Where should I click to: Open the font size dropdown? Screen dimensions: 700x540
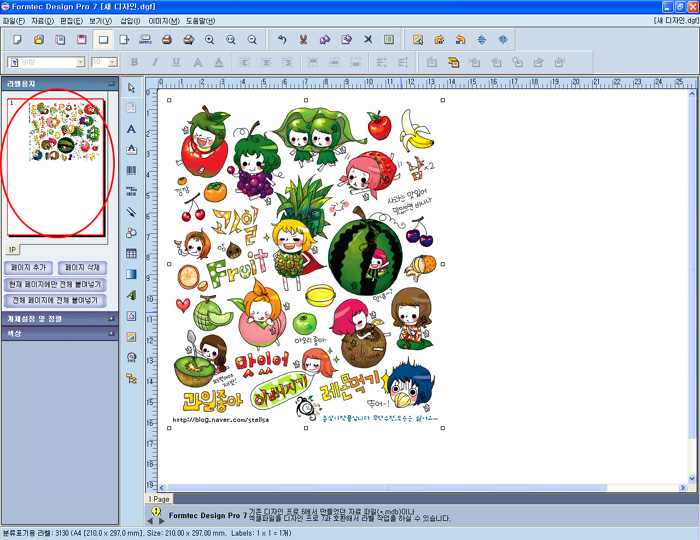click(112, 62)
